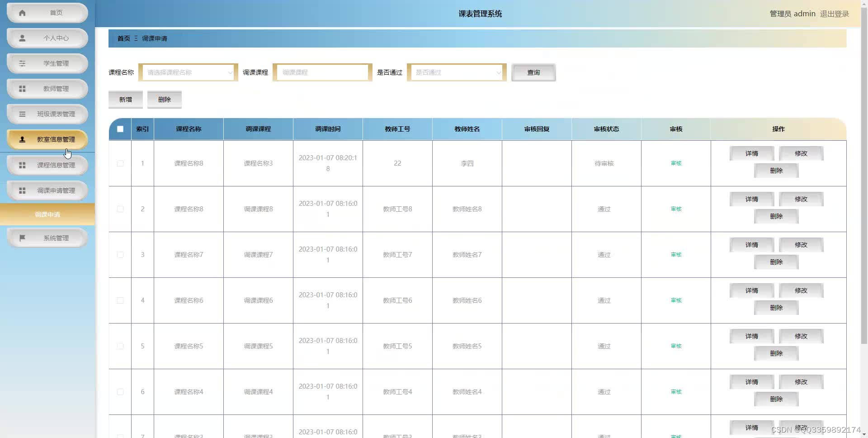Open the 首页 menu item
The width and height of the screenshot is (868, 438).
[x=47, y=13]
